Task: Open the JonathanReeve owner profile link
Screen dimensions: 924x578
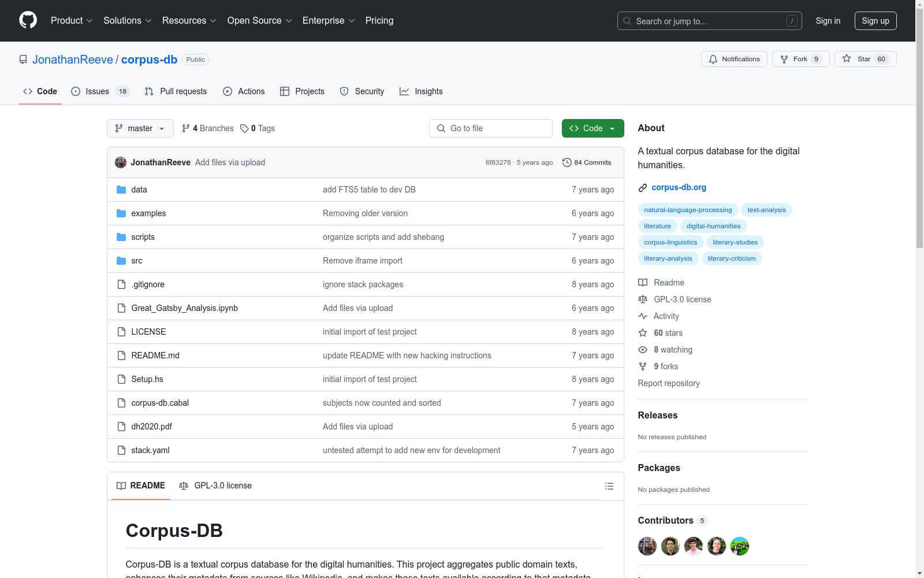Action: pos(73,60)
